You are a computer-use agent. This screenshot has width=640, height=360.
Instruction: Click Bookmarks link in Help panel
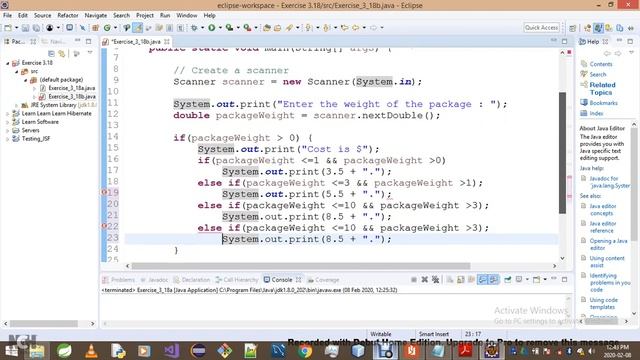pyautogui.click(x=603, y=103)
